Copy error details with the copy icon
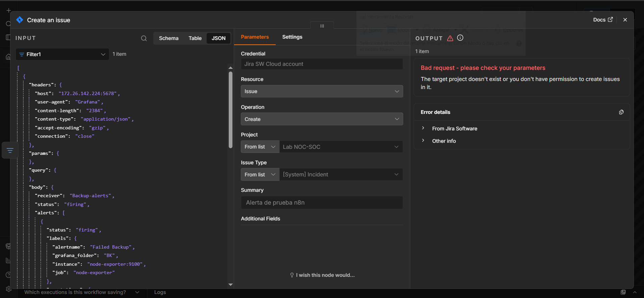This screenshot has width=644, height=298. (x=621, y=112)
